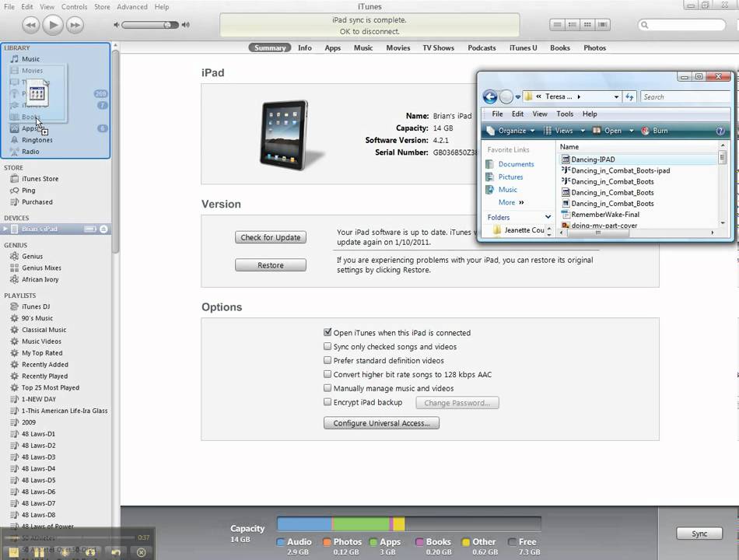The height and width of the screenshot is (560, 739).
Task: Switch to the Apps tab
Action: click(x=332, y=47)
